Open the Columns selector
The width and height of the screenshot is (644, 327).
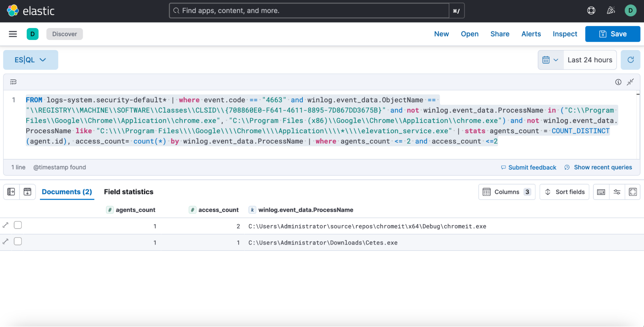(506, 192)
